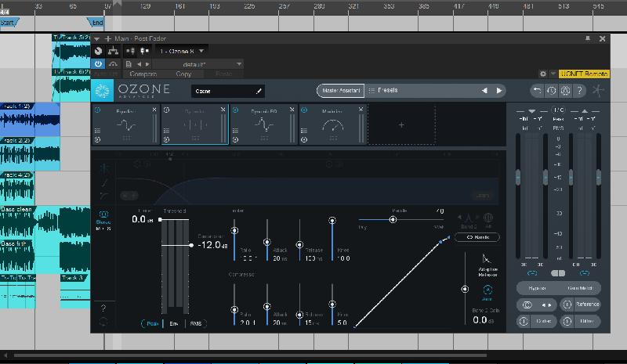Remove the Dynamic EQ module with its X
Screen dimensions: 627x364
click(292, 110)
